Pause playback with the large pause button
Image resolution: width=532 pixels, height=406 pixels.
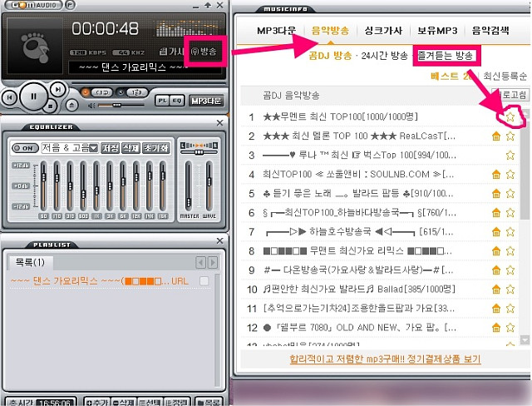(x=33, y=97)
